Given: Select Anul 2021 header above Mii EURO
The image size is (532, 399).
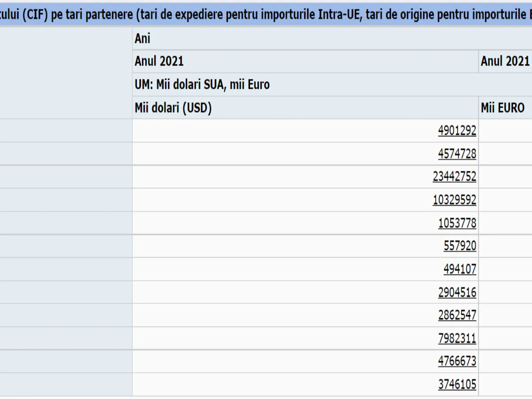Looking at the screenshot, I should [x=505, y=61].
